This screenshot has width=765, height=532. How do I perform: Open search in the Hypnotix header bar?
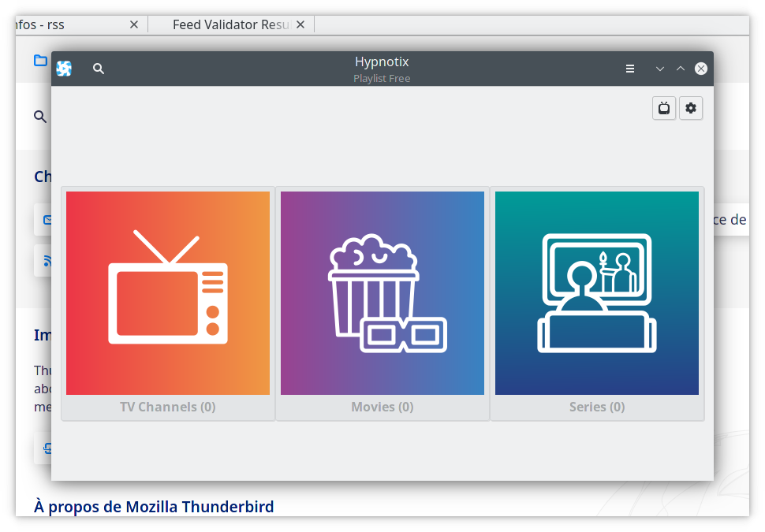[99, 69]
